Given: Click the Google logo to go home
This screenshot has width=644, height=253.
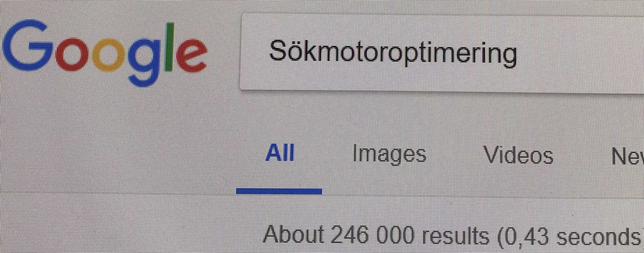Looking at the screenshot, I should 104,53.
